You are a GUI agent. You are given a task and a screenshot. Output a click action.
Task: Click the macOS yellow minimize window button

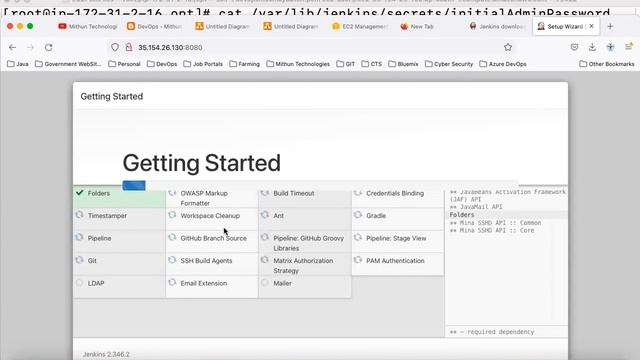coord(20,26)
